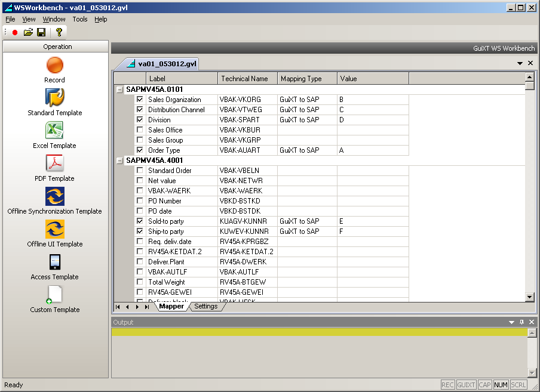Click the Label column header
The height and width of the screenshot is (392, 540).
(x=182, y=78)
